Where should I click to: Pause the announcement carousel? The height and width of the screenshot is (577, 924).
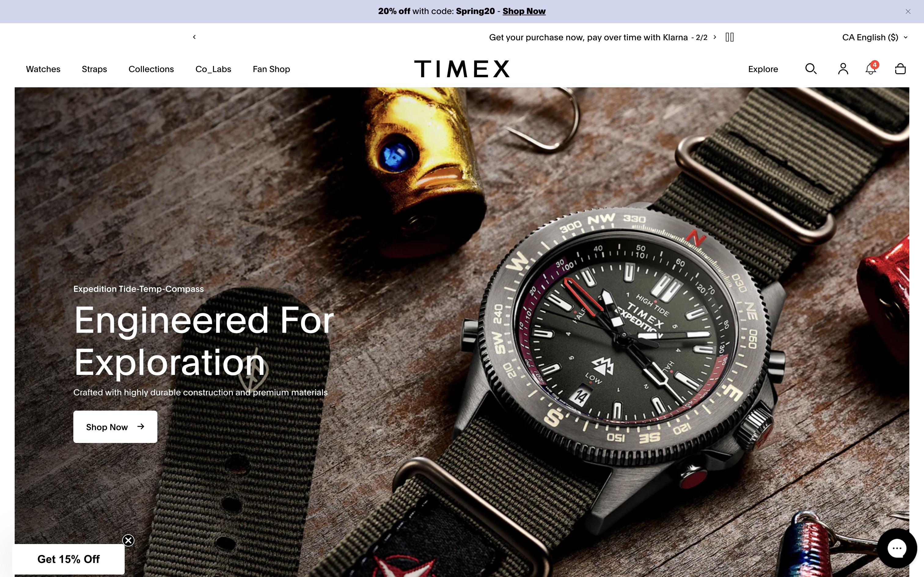coord(730,37)
